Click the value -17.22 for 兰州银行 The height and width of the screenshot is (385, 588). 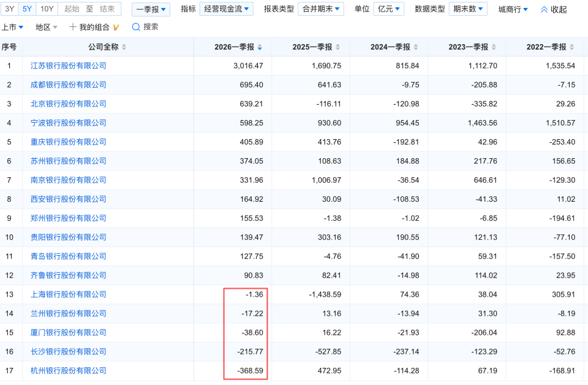click(x=252, y=314)
